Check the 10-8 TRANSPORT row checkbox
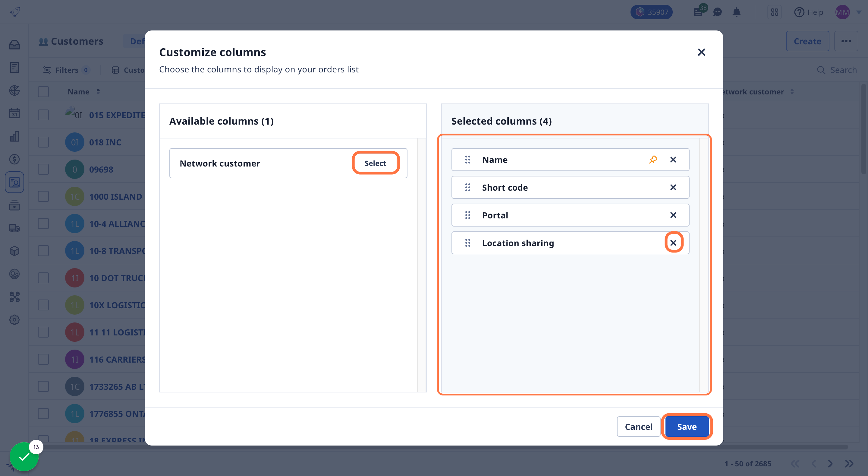This screenshot has height=476, width=868. point(43,251)
